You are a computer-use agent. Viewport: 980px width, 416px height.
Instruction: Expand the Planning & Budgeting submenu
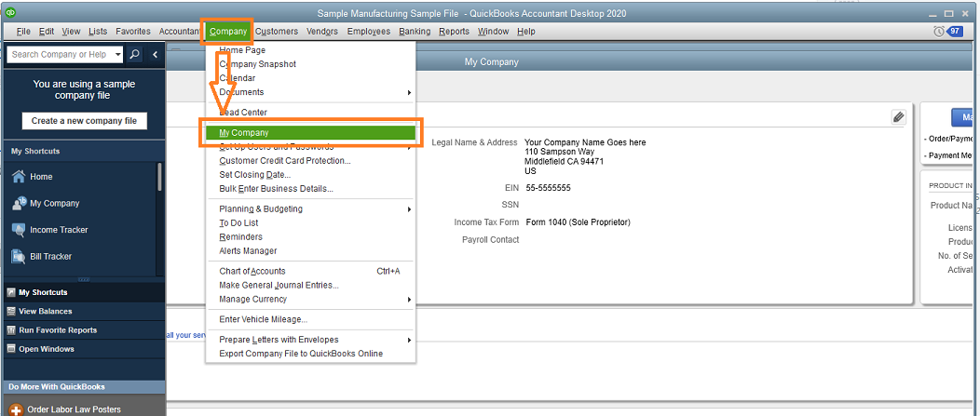click(x=409, y=209)
